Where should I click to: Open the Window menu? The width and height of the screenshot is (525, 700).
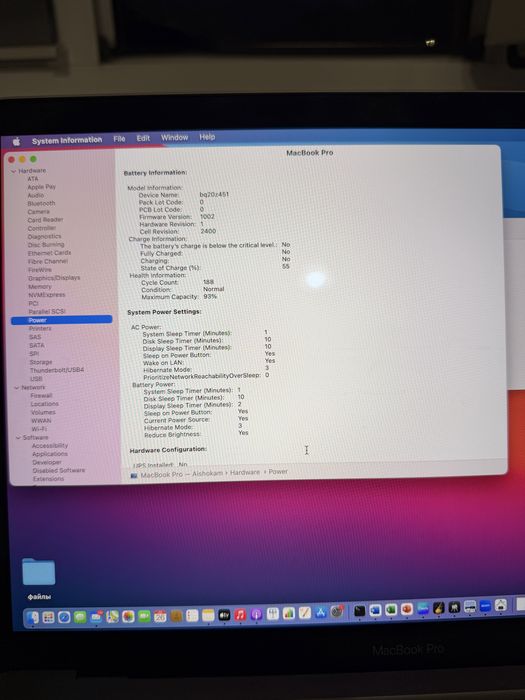click(x=175, y=138)
